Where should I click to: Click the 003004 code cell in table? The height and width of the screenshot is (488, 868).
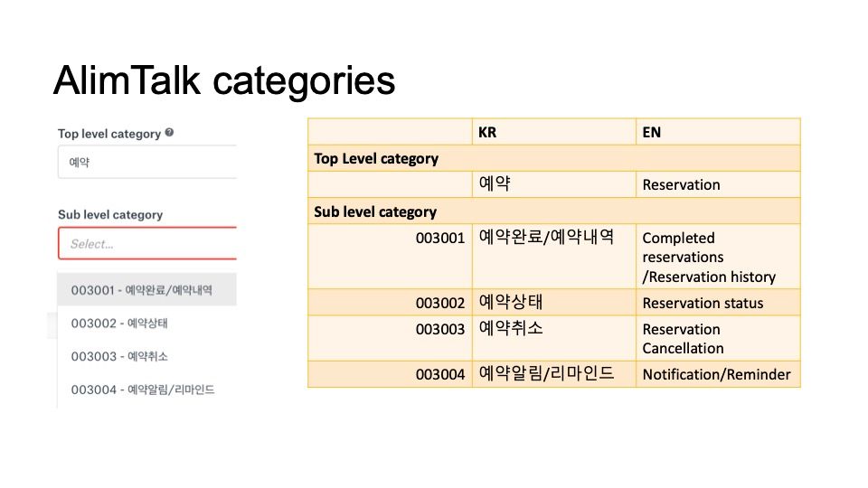(x=391, y=374)
